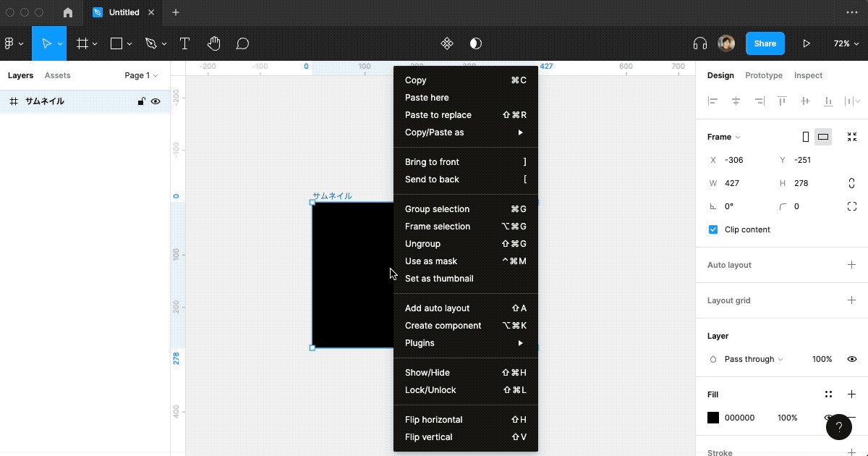Expand Plugins submenu

click(466, 343)
